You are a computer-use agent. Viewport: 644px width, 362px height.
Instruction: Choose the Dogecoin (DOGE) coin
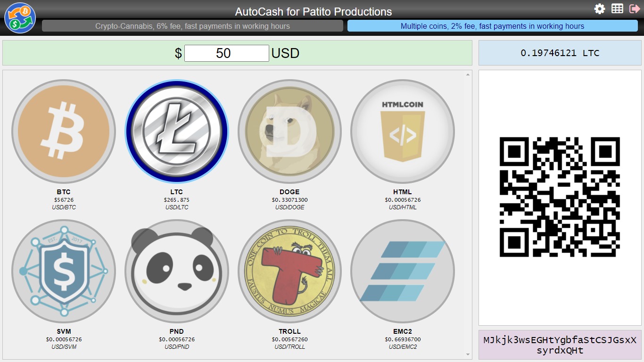click(289, 131)
